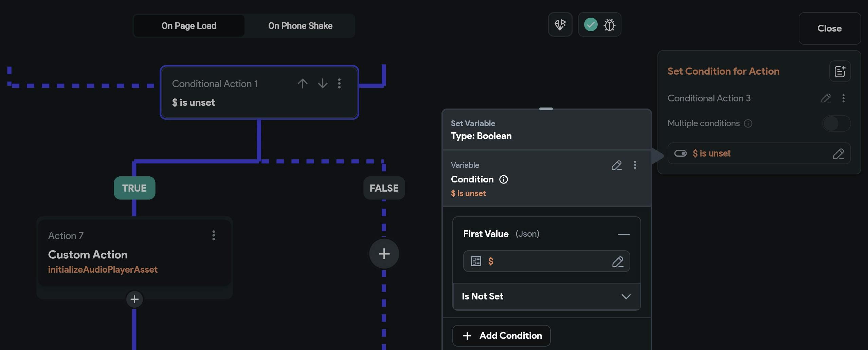This screenshot has height=350, width=868.
Task: Open Action 7 three-dot options menu
Action: [x=214, y=235]
